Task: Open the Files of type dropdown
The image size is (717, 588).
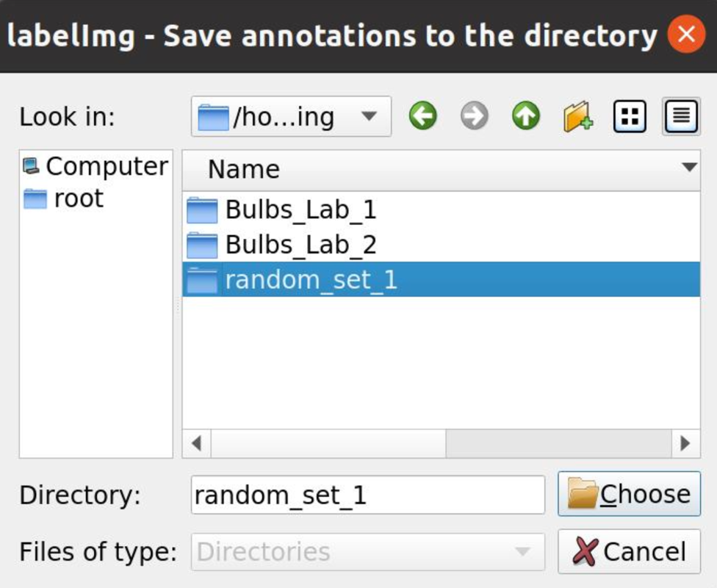Action: point(367,551)
